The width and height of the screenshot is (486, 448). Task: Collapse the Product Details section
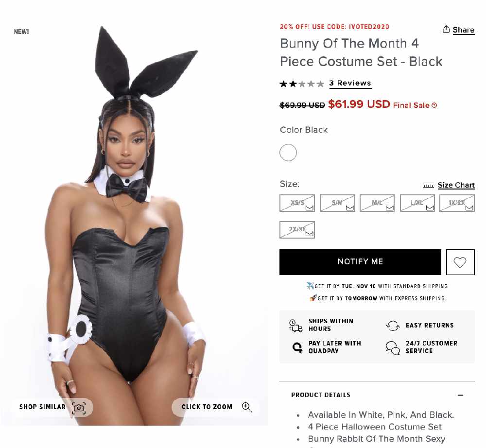click(x=460, y=395)
